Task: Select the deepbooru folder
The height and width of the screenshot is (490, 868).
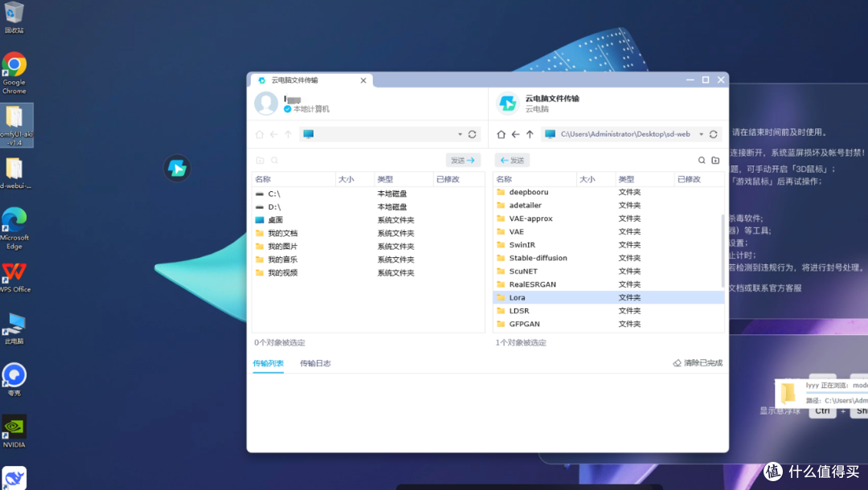Action: tap(608, 192)
